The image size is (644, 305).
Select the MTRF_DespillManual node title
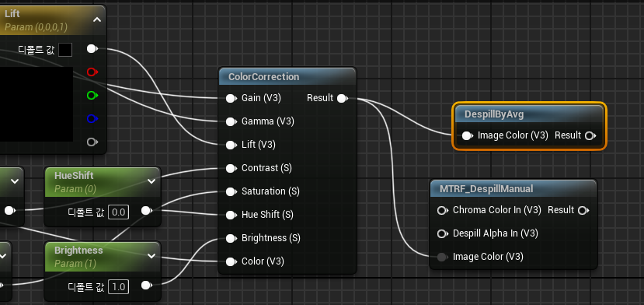[486, 189]
